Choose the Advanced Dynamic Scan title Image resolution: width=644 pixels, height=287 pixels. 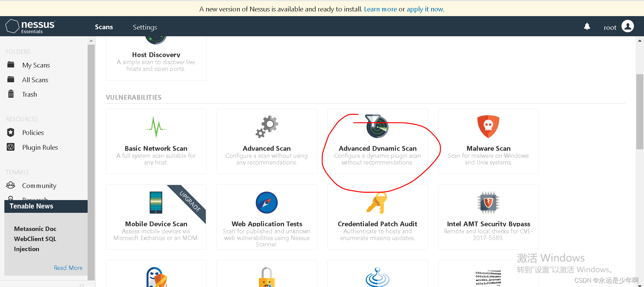(378, 148)
